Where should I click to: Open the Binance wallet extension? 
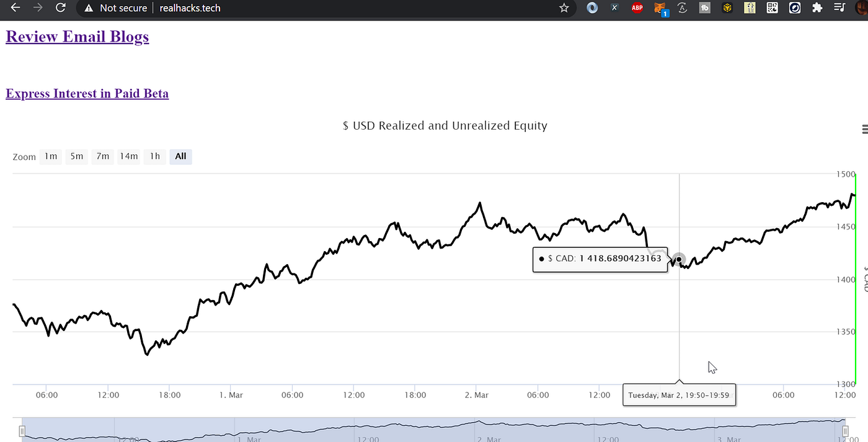(x=727, y=8)
